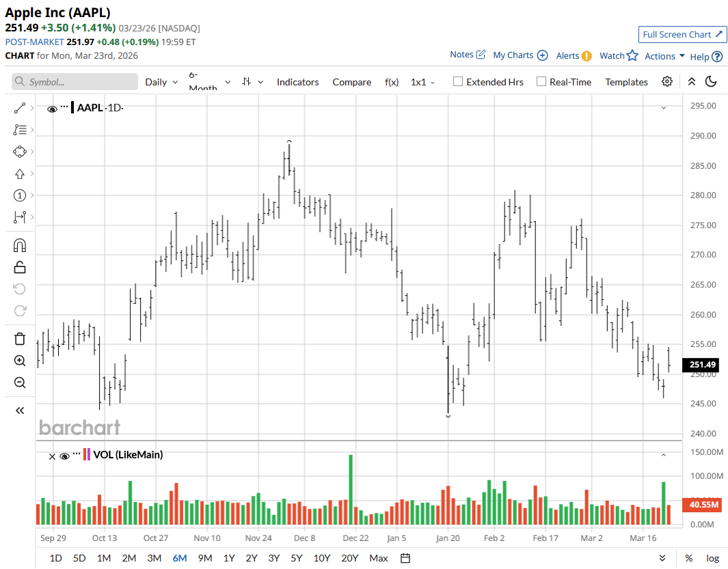Image resolution: width=728 pixels, height=569 pixels.
Task: Expand the Actions dropdown
Action: tap(664, 56)
